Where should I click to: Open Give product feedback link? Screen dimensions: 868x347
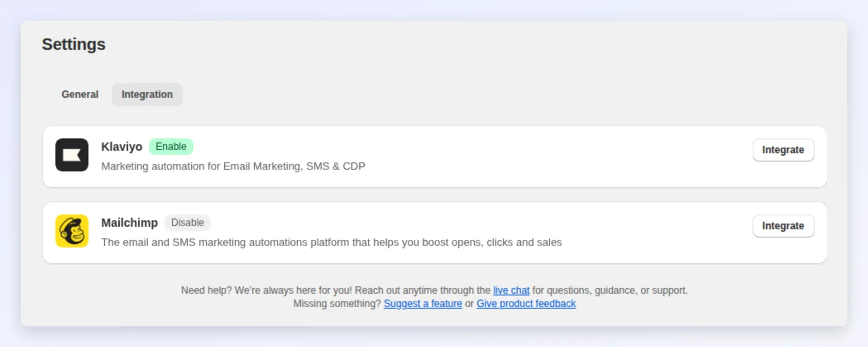click(x=526, y=304)
